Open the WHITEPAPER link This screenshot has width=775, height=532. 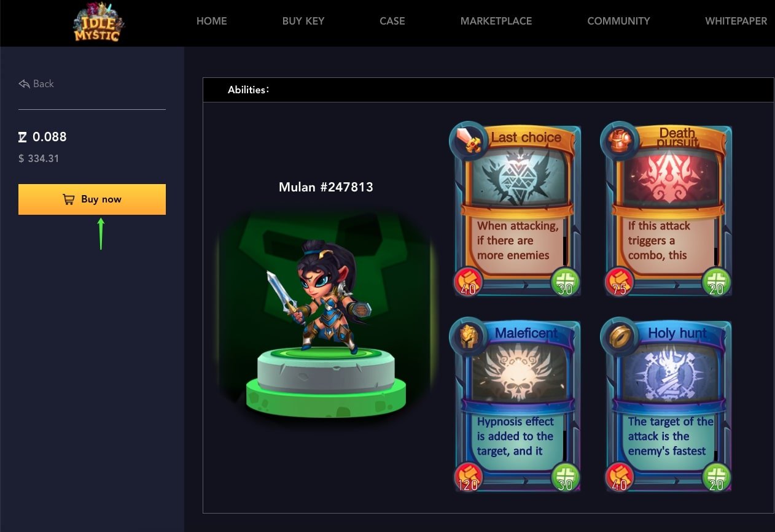[x=736, y=21]
